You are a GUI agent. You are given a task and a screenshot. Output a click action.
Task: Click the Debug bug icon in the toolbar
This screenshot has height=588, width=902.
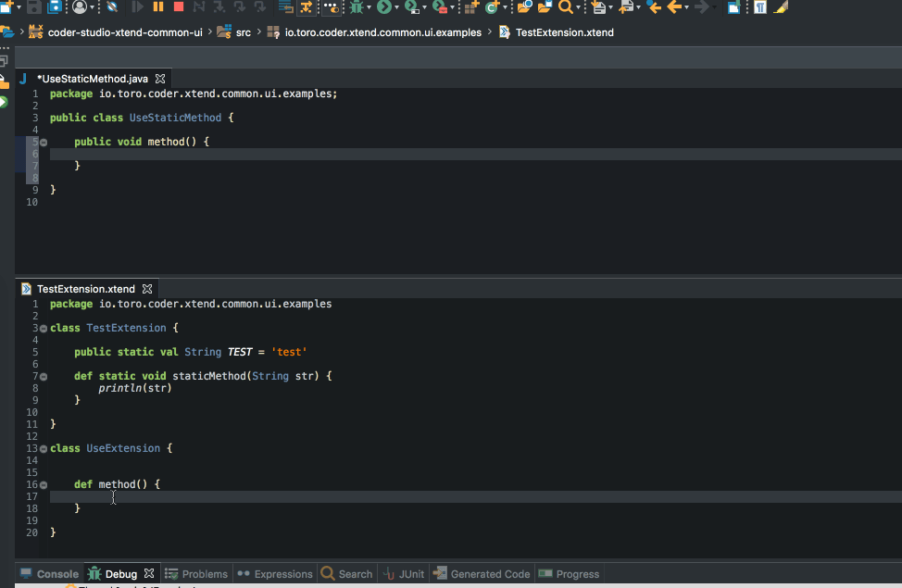pyautogui.click(x=357, y=8)
